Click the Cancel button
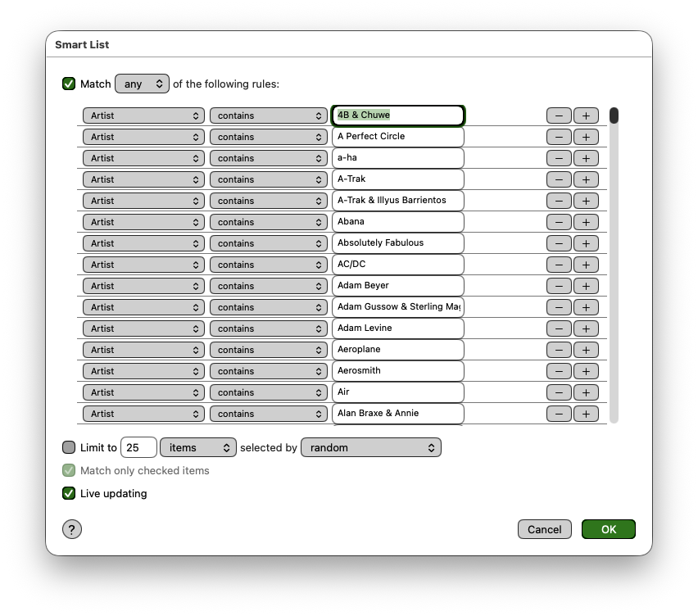The height and width of the screenshot is (616, 698). click(544, 529)
